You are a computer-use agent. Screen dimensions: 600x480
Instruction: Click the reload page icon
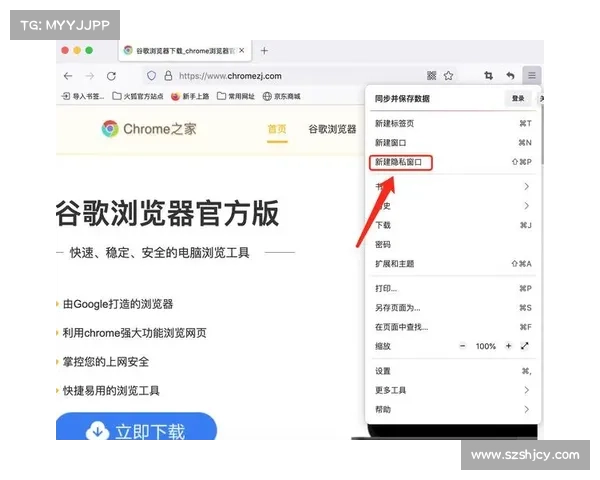[111, 75]
